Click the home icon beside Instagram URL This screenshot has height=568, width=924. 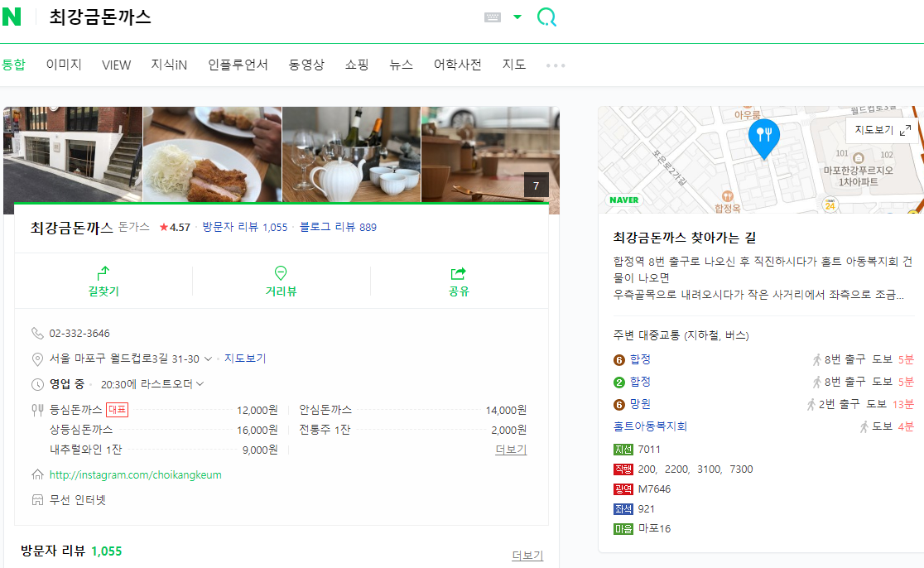(37, 474)
